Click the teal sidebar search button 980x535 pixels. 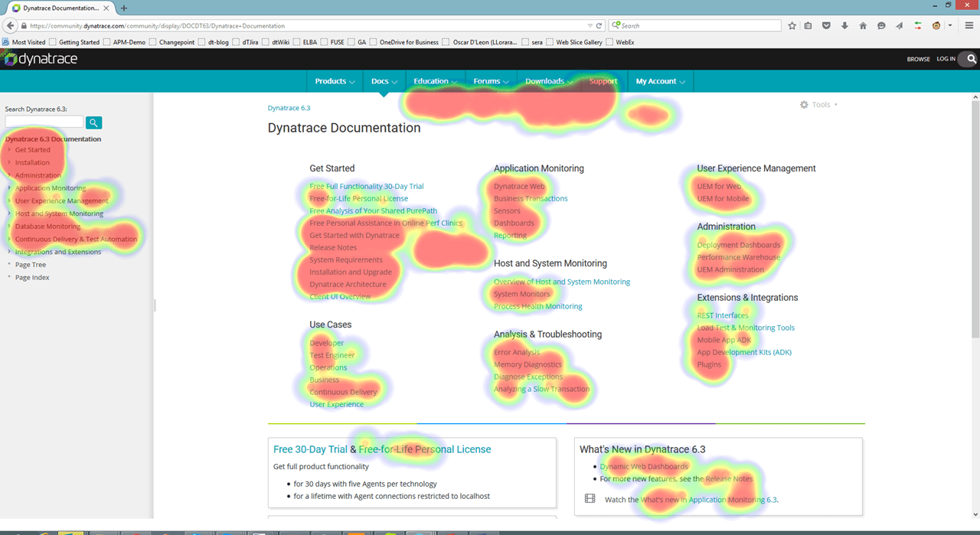(x=93, y=122)
